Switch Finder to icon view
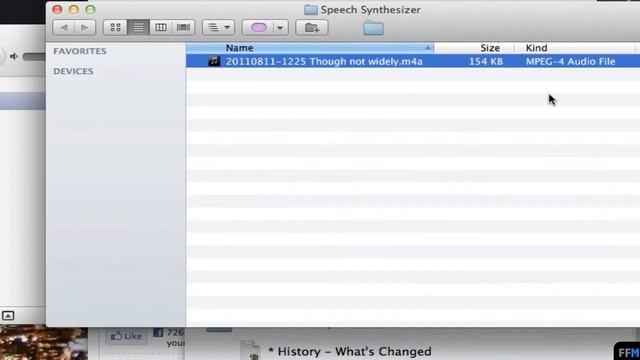Screen dimensions: 640x360 [x=116, y=27]
